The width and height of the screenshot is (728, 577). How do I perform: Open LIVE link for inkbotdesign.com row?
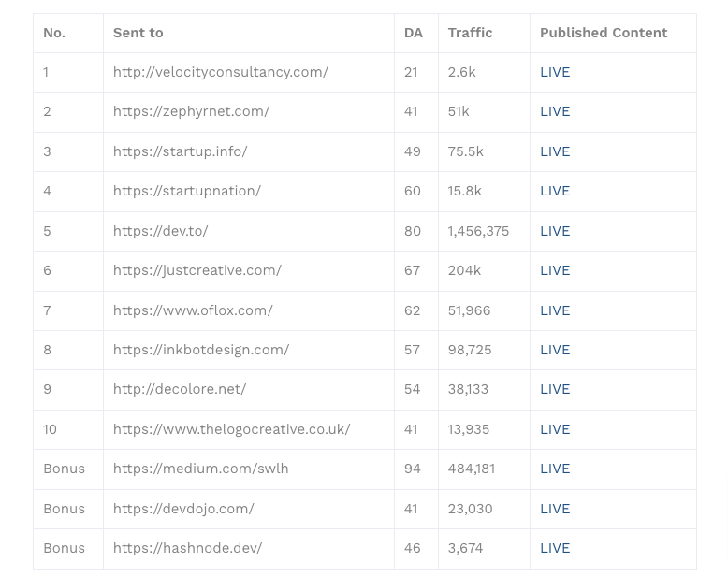[x=555, y=350]
